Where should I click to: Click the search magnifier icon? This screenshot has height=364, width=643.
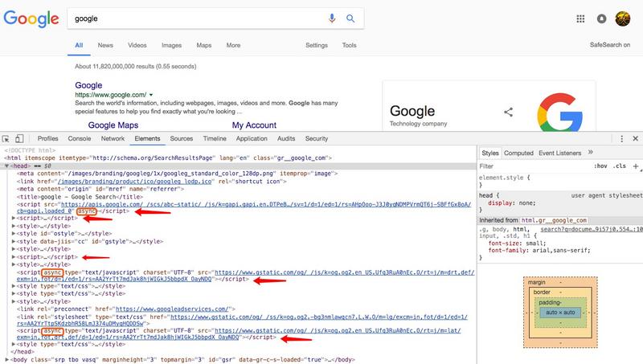pyautogui.click(x=350, y=18)
